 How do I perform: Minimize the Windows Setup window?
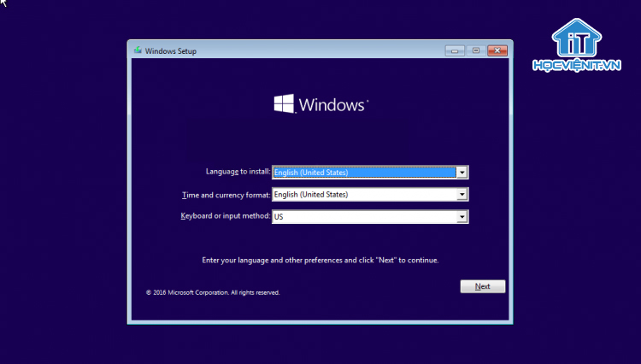455,50
